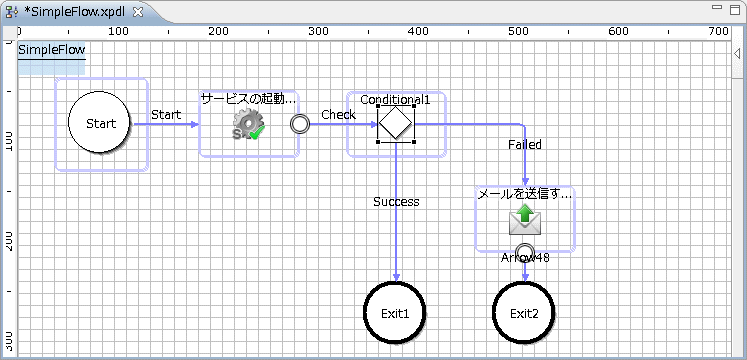Click the XPDL file icon on tab
The height and width of the screenshot is (360, 747).
[x=12, y=12]
